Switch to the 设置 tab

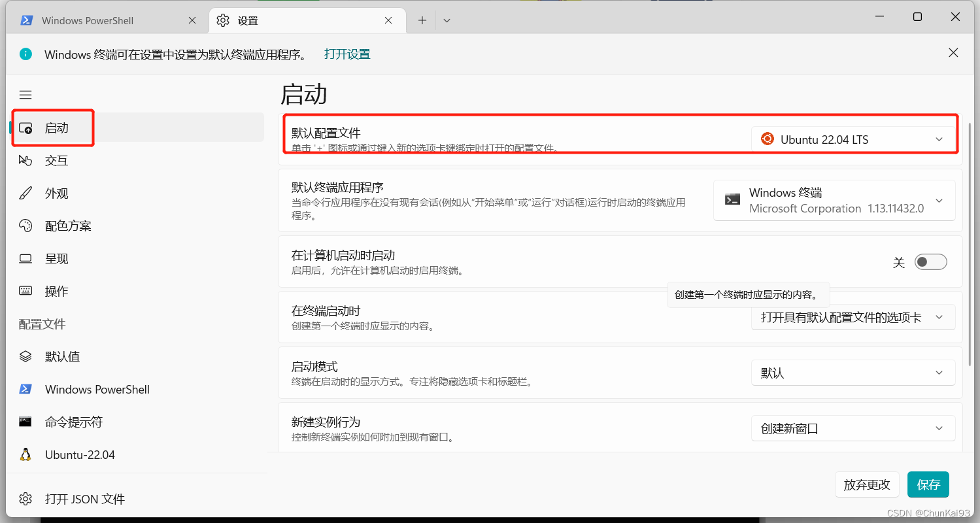(x=307, y=20)
